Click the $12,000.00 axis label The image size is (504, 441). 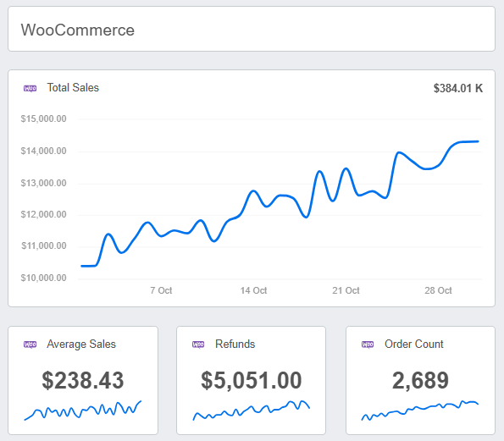(x=43, y=214)
